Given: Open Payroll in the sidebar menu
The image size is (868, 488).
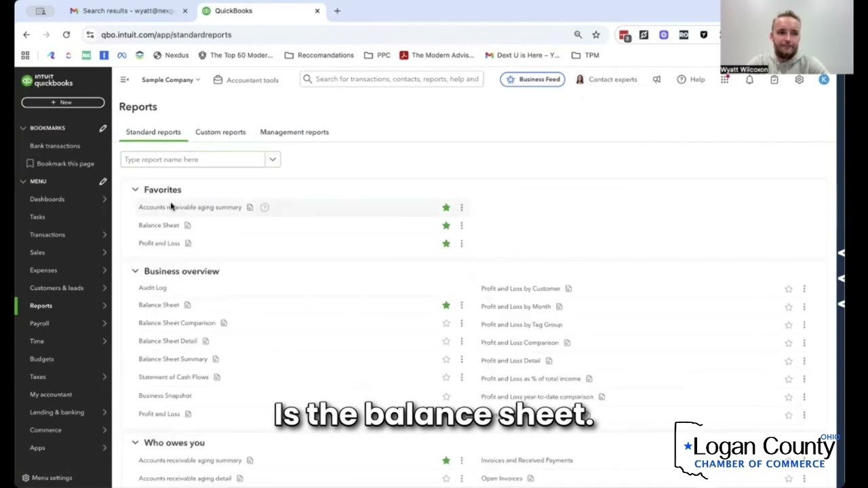Looking at the screenshot, I should [39, 323].
